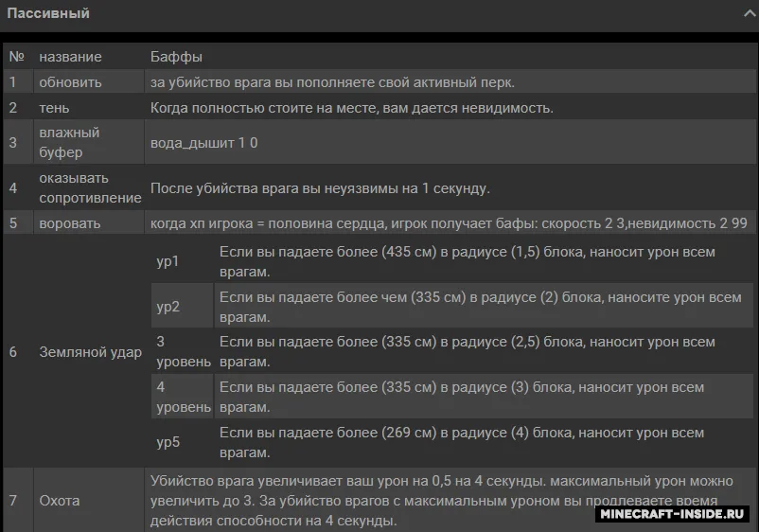759x532 pixels.
Task: Click description После убийства врага вы неуязвимы
Action: (x=320, y=188)
